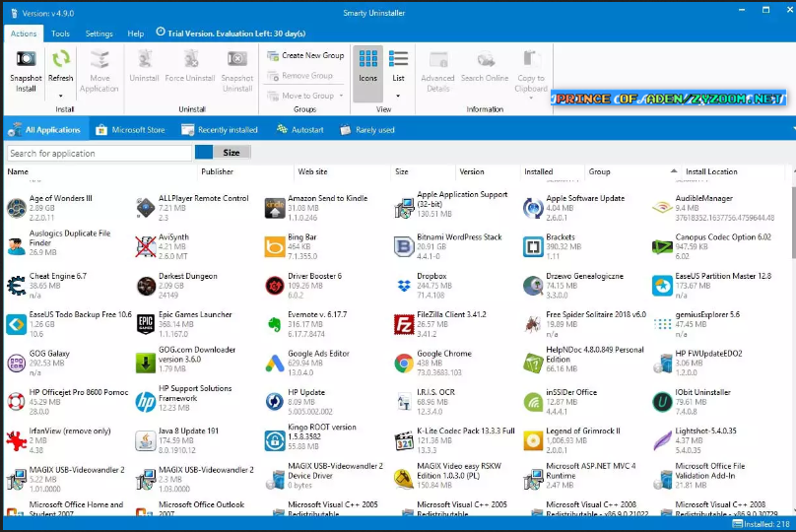The width and height of the screenshot is (796, 532).
Task: Select the Amazon Send to Kindle icon
Action: pos(275,208)
